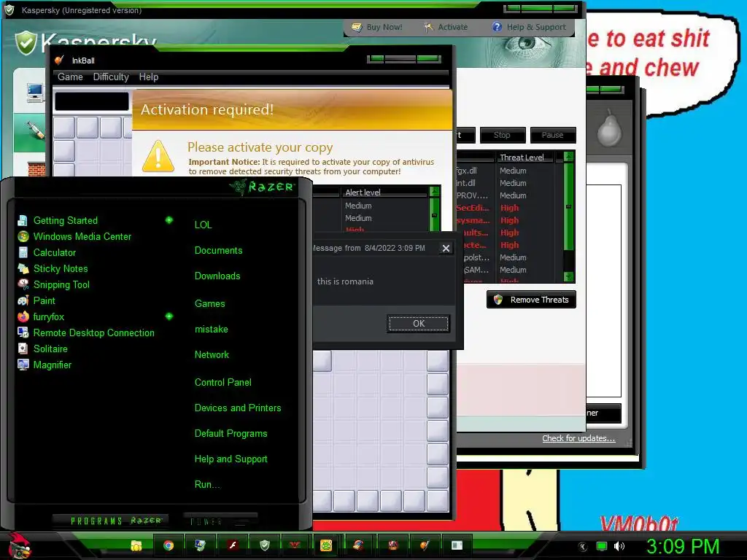The image size is (747, 560).
Task: Open Network from start menu
Action: pyautogui.click(x=212, y=355)
